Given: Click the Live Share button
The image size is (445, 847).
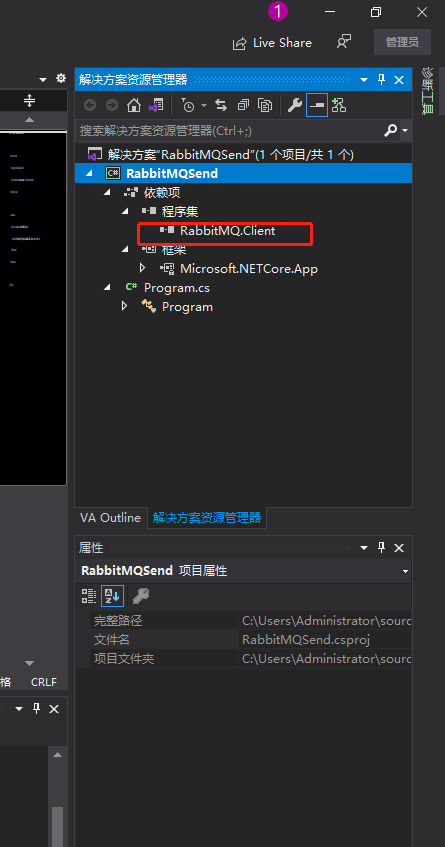Looking at the screenshot, I should click(272, 43).
